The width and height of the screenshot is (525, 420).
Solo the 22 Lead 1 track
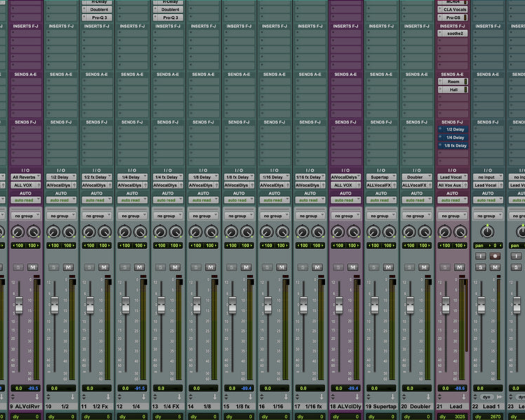coord(480,267)
